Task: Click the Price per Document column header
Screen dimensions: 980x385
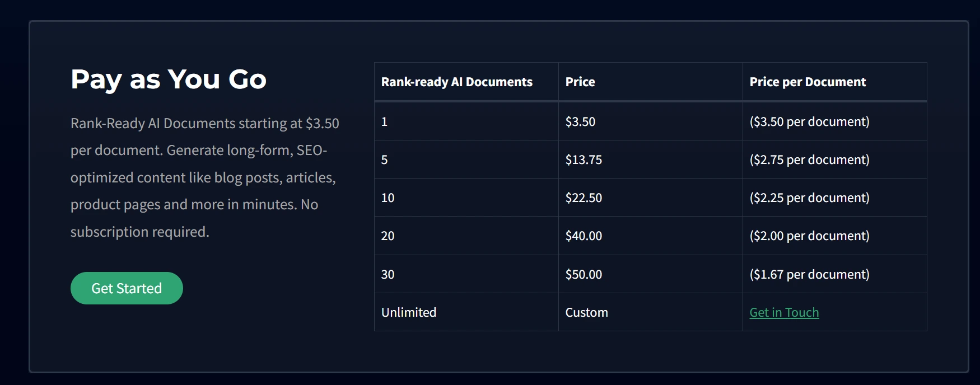Action: tap(835, 82)
